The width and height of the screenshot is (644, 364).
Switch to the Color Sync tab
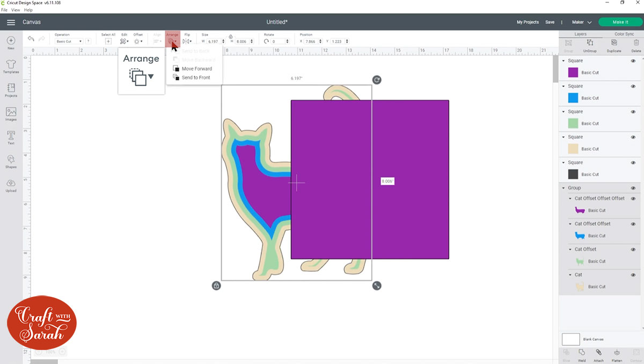pos(624,34)
